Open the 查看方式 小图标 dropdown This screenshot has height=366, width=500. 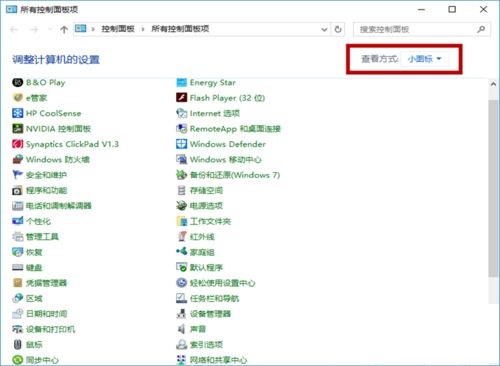coord(425,59)
